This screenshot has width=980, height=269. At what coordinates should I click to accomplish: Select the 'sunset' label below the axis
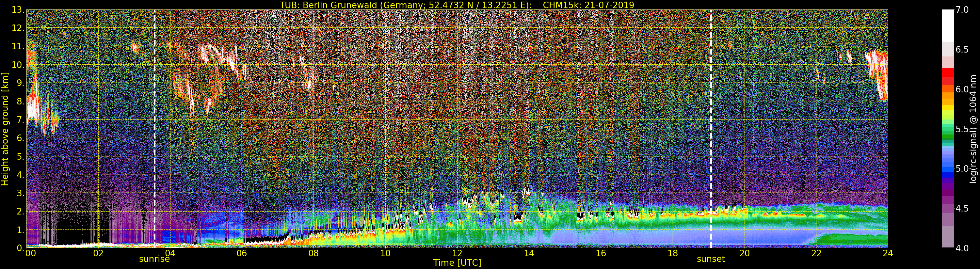click(x=711, y=259)
